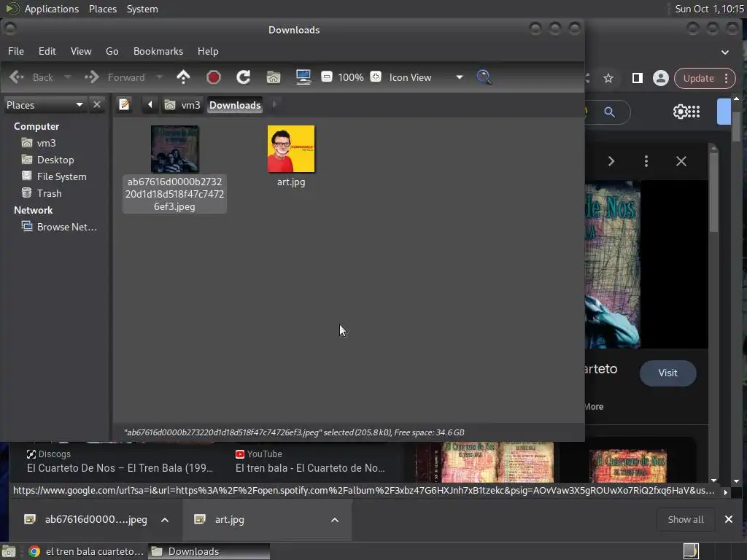Open the Bookmarks menu
The width and height of the screenshot is (747, 560).
(x=158, y=52)
